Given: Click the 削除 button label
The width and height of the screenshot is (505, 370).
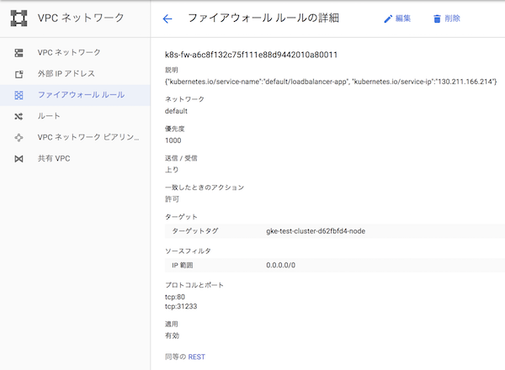Looking at the screenshot, I should click(452, 18).
